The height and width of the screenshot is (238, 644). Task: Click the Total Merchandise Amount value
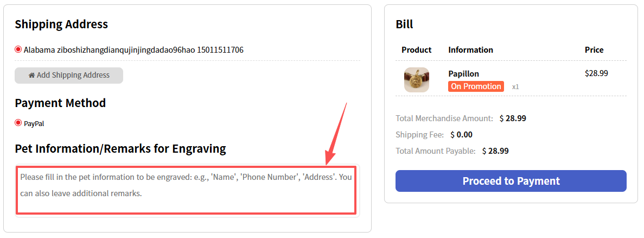513,118
